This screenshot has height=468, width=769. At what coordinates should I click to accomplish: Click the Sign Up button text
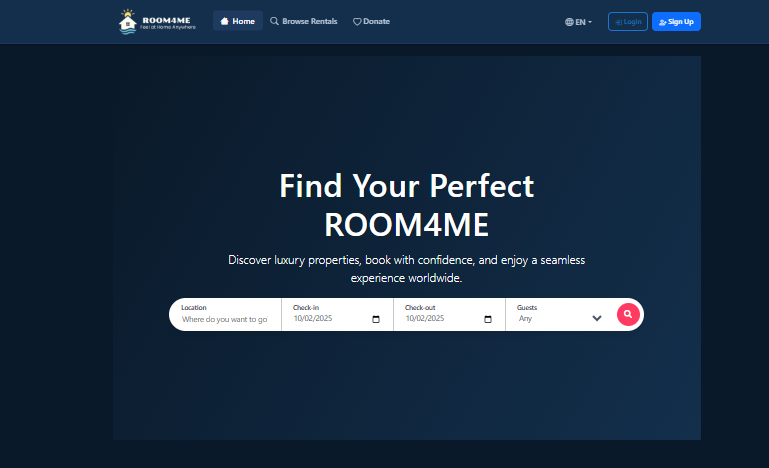681,21
